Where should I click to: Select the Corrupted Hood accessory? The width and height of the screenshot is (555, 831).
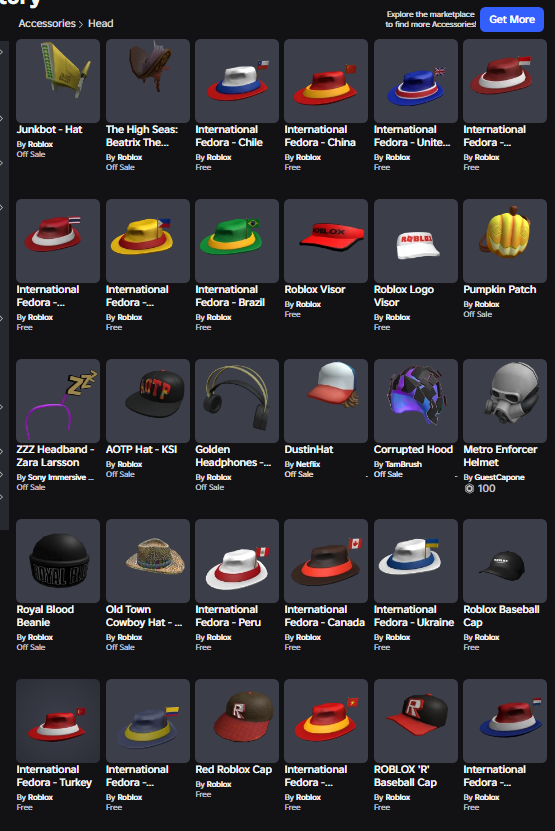[416, 401]
